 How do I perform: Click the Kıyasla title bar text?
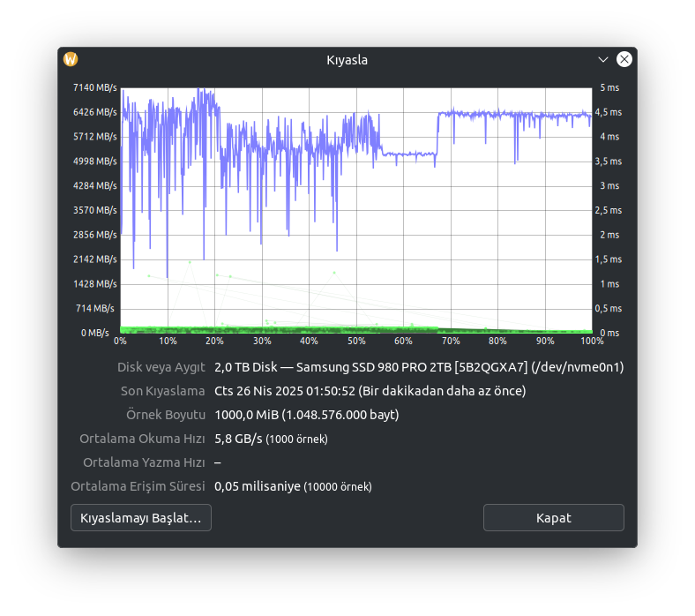click(x=347, y=60)
